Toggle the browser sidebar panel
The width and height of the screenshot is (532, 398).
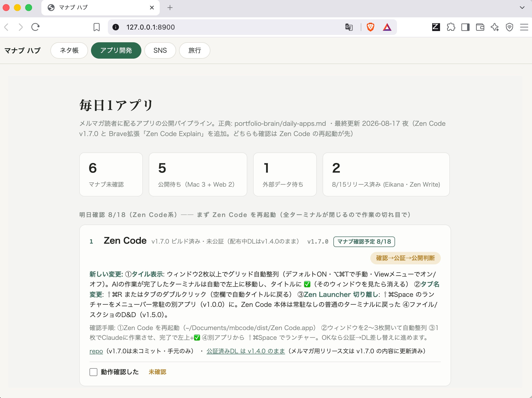click(x=465, y=27)
